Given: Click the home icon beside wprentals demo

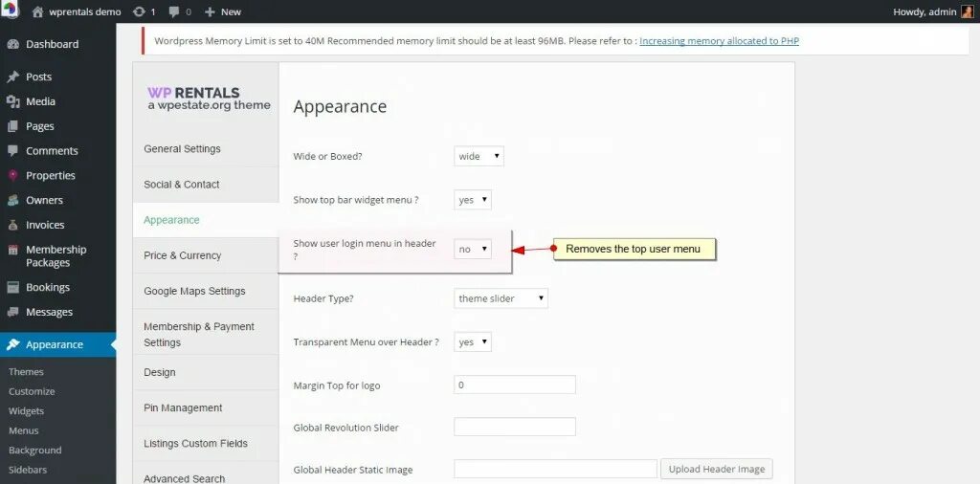Looking at the screenshot, I should click(x=38, y=11).
